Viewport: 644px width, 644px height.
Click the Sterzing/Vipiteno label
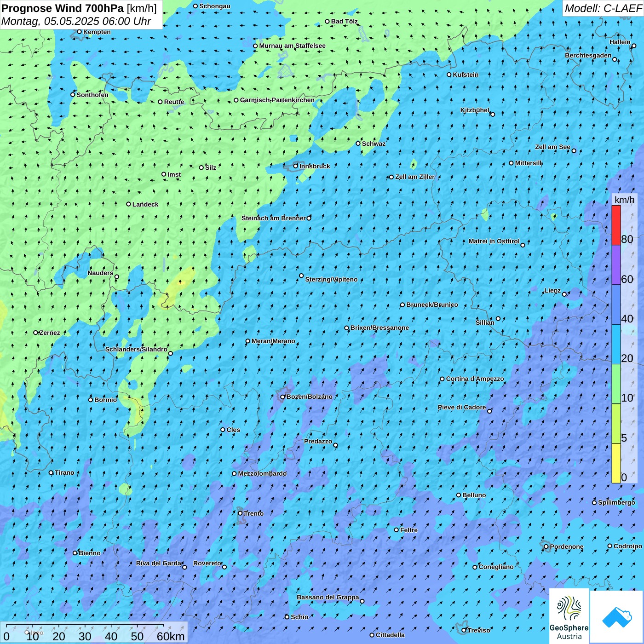pyautogui.click(x=331, y=279)
